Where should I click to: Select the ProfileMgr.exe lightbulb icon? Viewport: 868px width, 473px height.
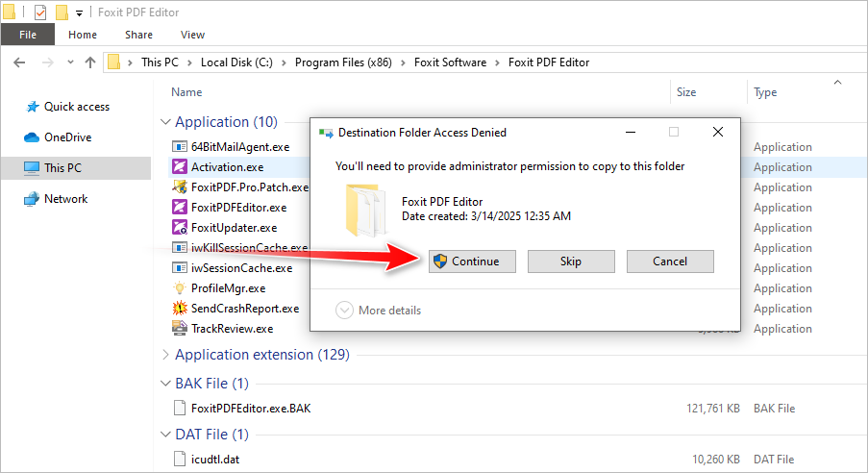point(179,288)
